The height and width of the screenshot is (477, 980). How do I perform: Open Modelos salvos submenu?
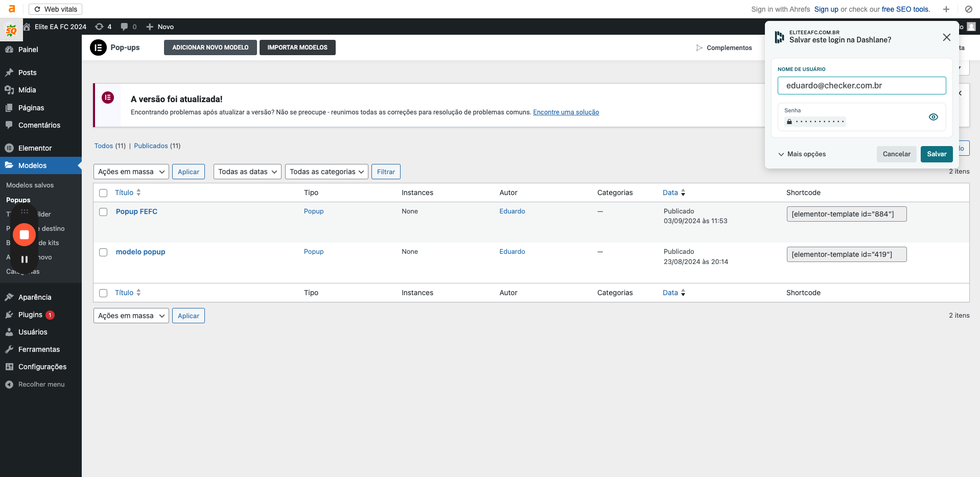30,185
